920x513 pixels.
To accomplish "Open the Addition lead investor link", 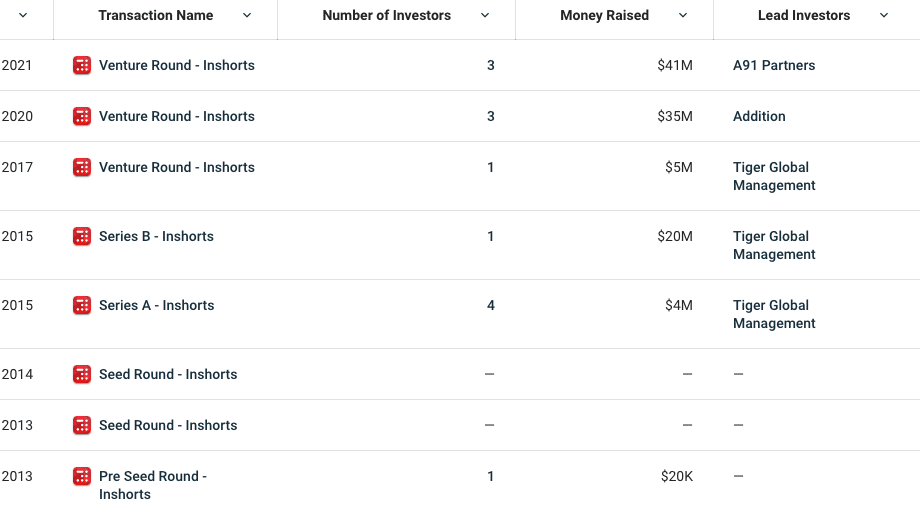I will 759,117.
